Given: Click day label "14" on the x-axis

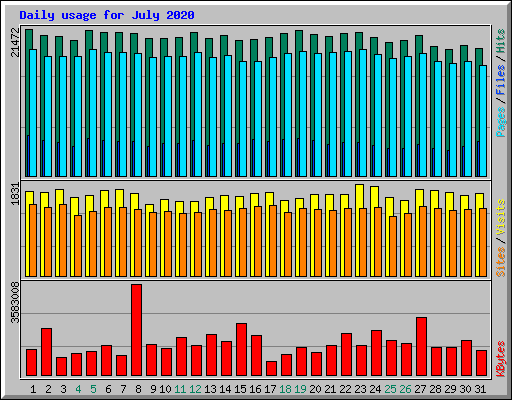Looking at the screenshot, I should click(x=225, y=389).
